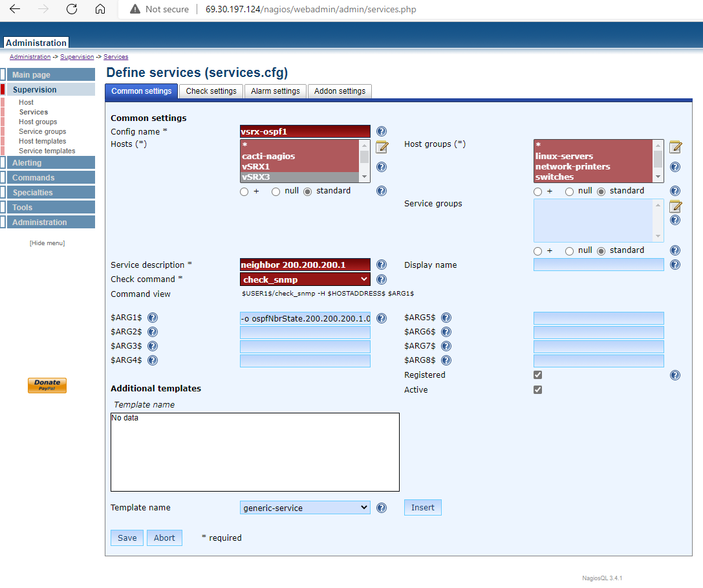Click the help icon next to $ARG2$ label
Image resolution: width=703 pixels, height=588 pixels.
(153, 332)
